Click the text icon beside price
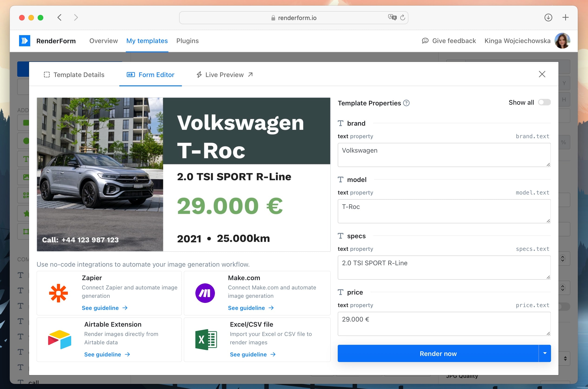 [x=341, y=292]
